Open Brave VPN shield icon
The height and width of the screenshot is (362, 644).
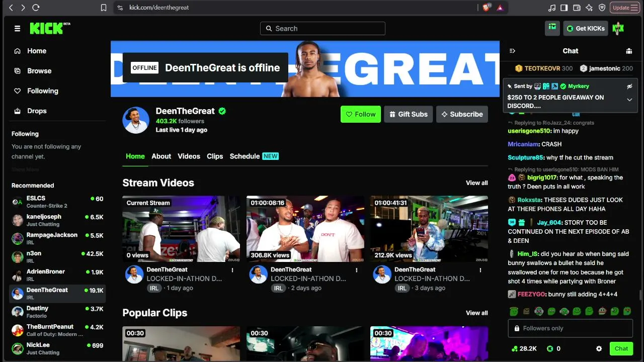(602, 8)
